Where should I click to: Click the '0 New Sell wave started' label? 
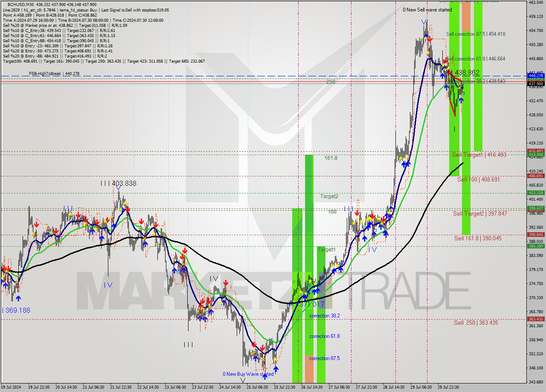tap(427, 10)
